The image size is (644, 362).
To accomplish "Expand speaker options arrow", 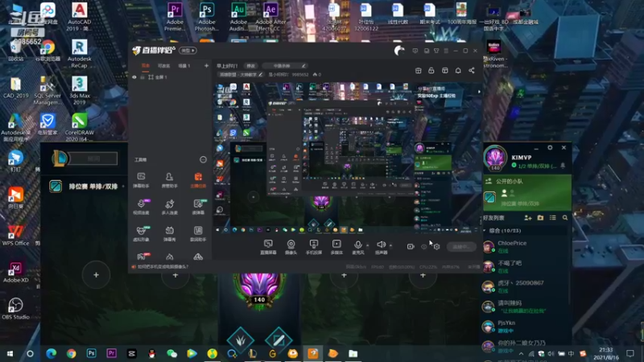I will (390, 245).
